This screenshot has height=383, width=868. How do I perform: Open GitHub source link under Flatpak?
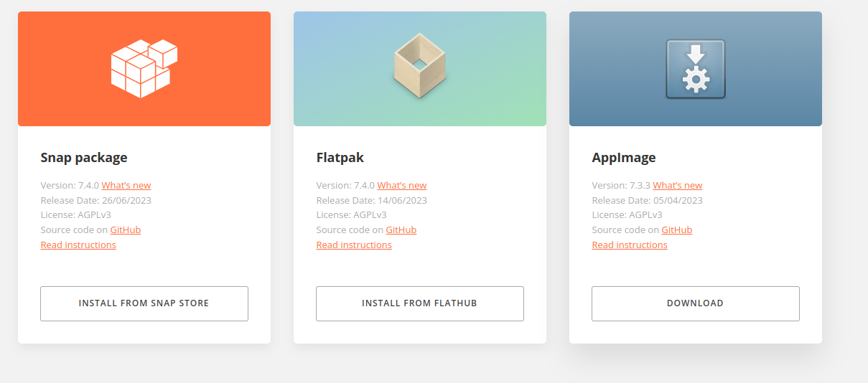coord(401,230)
